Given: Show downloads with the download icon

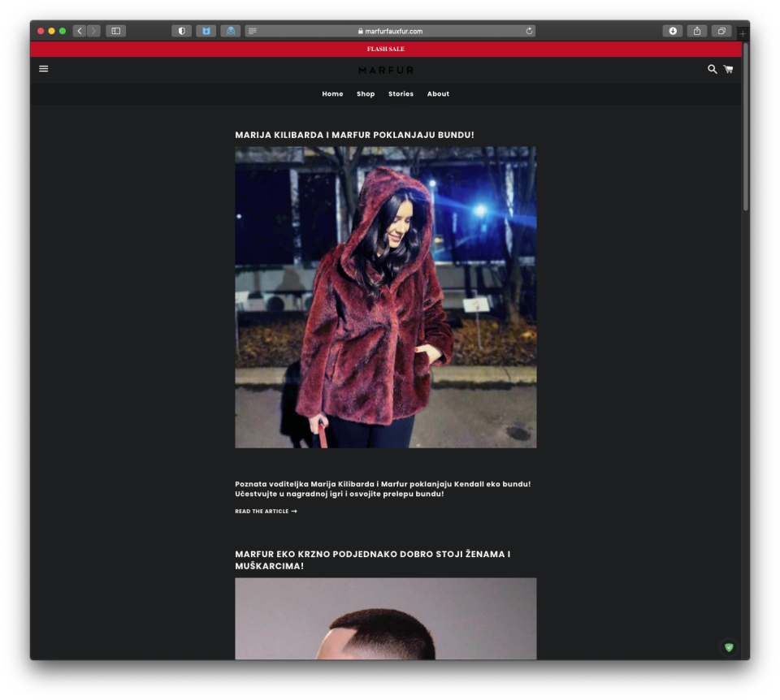Looking at the screenshot, I should (x=673, y=31).
